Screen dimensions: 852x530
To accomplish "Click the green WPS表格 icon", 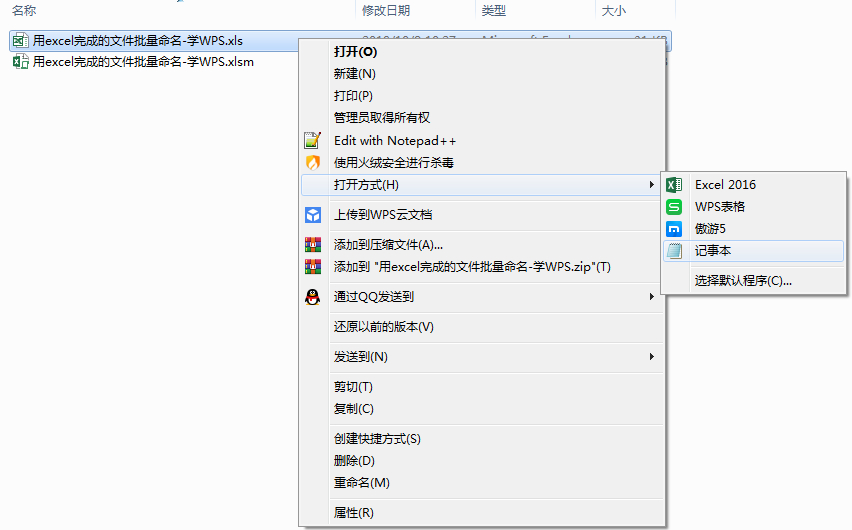I will click(x=674, y=207).
